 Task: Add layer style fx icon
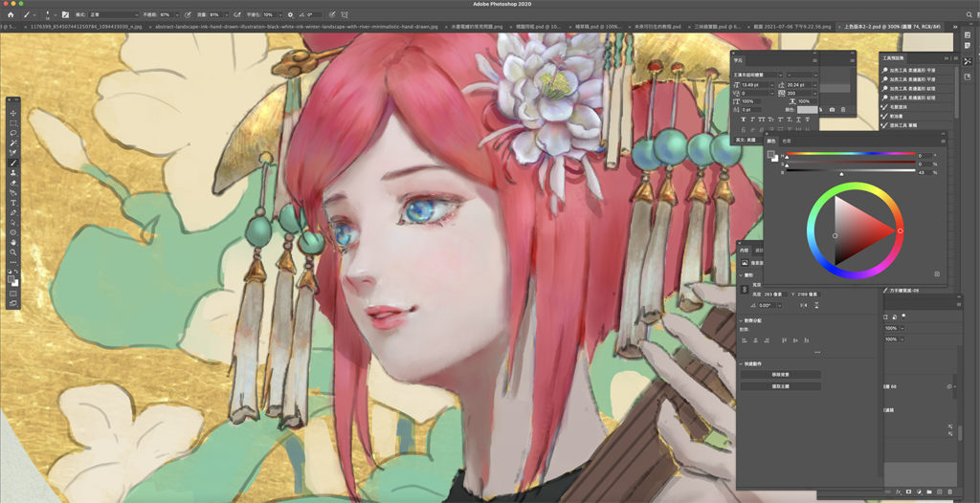pyautogui.click(x=898, y=492)
